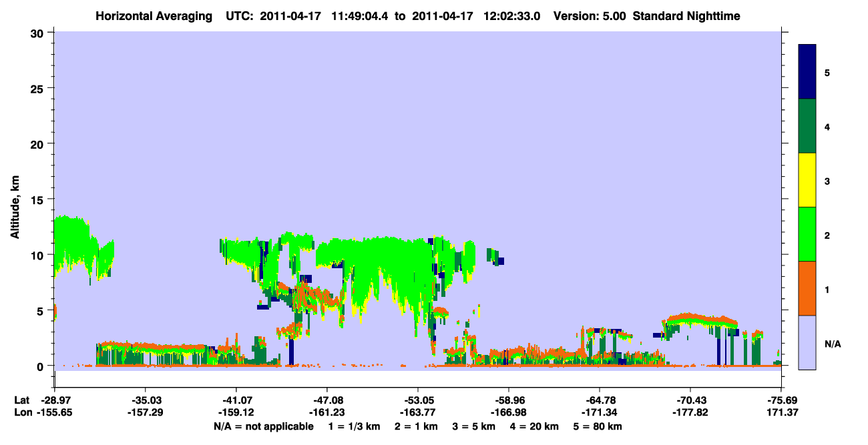868x445 pixels.
Task: Click the colorbar label number 3
Action: [827, 181]
